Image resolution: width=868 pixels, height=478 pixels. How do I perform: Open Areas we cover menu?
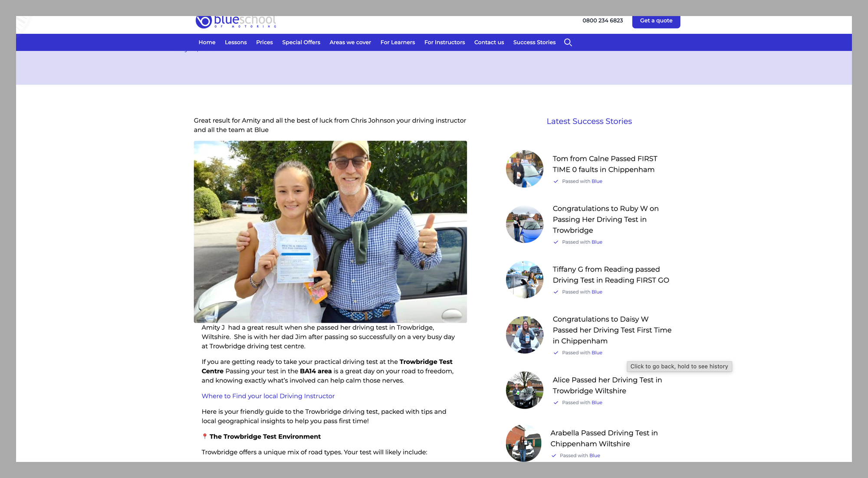click(x=350, y=43)
